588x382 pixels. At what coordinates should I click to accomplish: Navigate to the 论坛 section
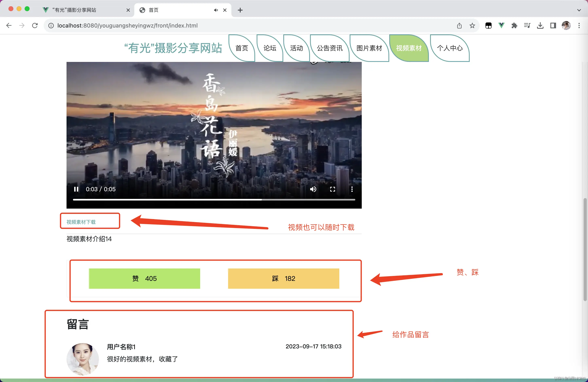pos(270,49)
